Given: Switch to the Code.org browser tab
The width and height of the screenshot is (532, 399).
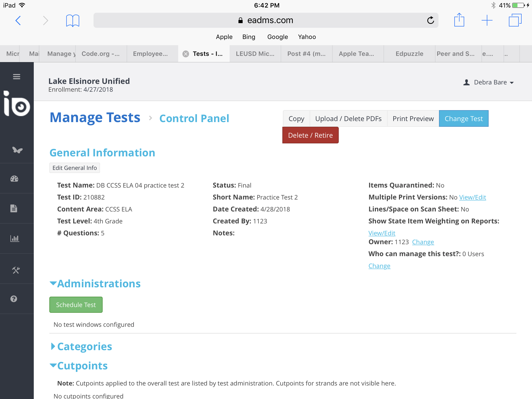Looking at the screenshot, I should 101,54.
